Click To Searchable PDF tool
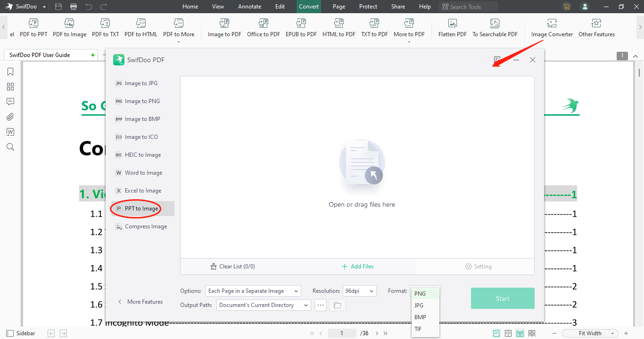The height and width of the screenshot is (339, 644). [495, 28]
